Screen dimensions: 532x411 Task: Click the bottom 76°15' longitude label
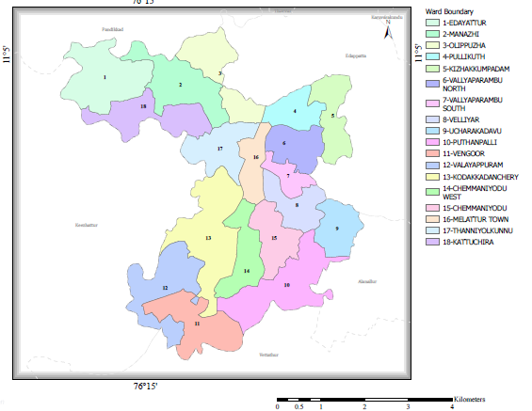(145, 387)
